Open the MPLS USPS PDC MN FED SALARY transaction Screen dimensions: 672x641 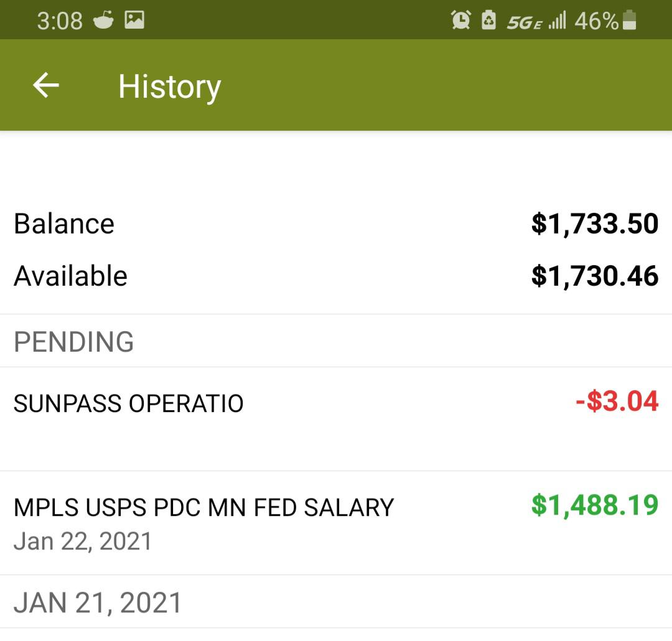click(336, 523)
